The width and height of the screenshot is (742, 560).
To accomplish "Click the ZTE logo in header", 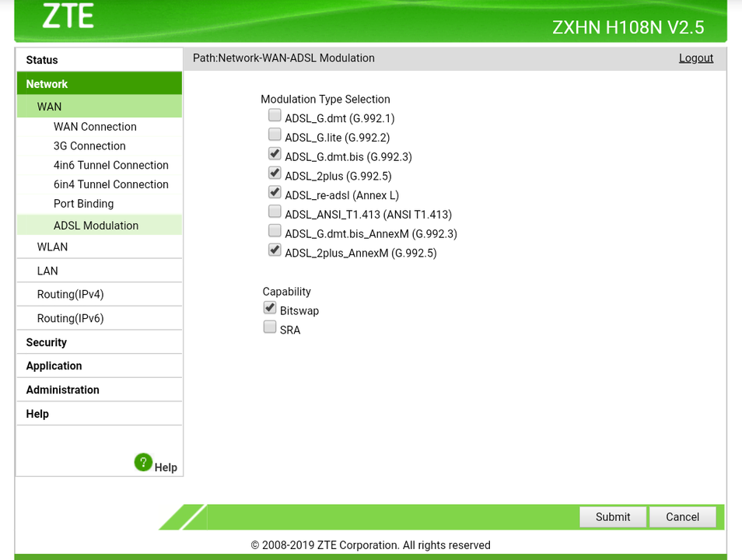I will coord(68,16).
